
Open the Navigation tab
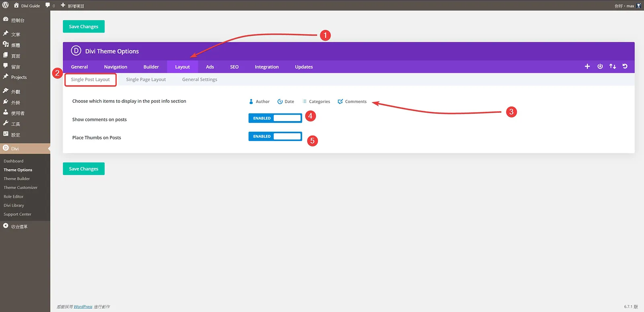pyautogui.click(x=116, y=67)
